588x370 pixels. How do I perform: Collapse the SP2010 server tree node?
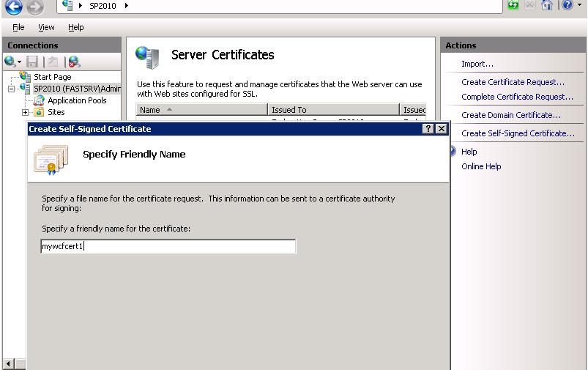(11, 89)
